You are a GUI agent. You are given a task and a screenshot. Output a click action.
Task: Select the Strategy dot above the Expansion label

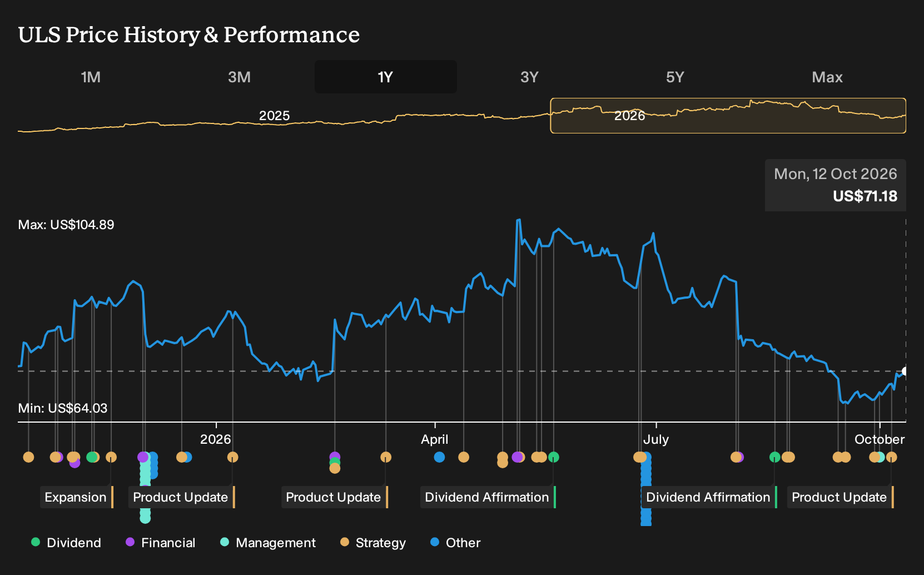[111, 457]
